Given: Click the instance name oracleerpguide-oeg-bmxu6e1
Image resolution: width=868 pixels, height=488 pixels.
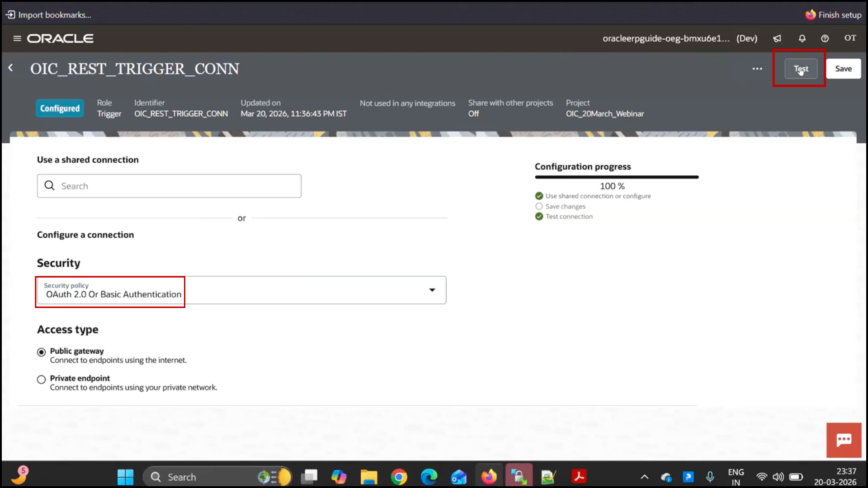Looking at the screenshot, I should (665, 38).
